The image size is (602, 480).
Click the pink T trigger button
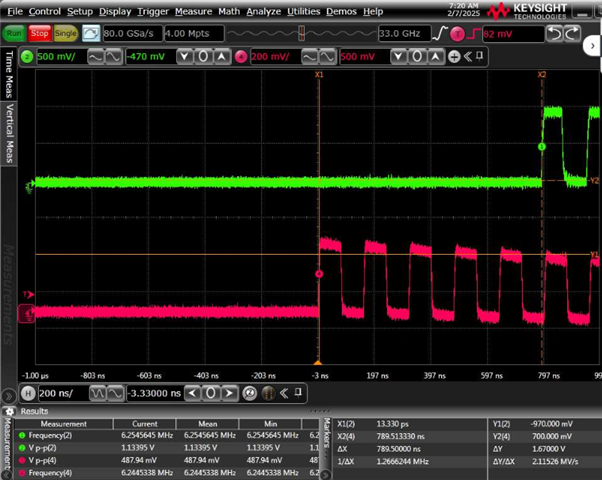457,34
